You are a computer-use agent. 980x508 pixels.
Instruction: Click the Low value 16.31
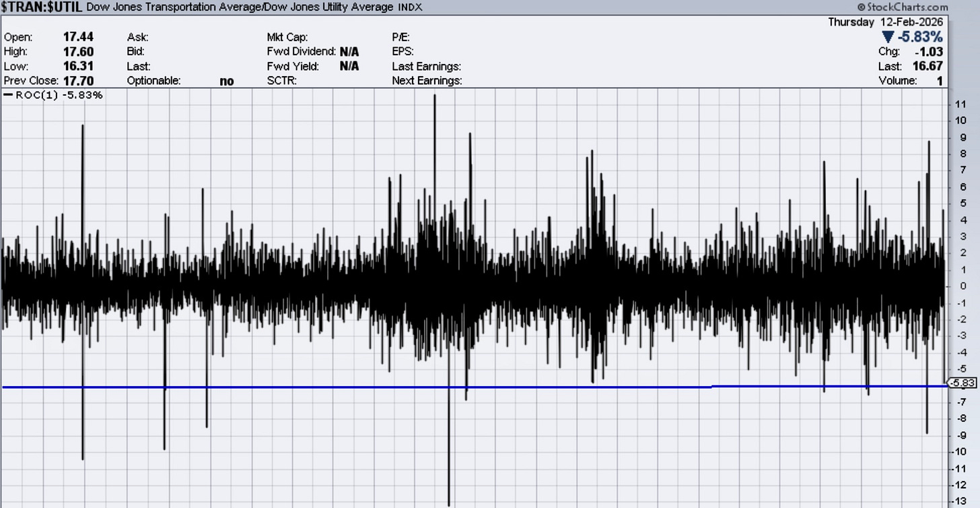point(78,66)
